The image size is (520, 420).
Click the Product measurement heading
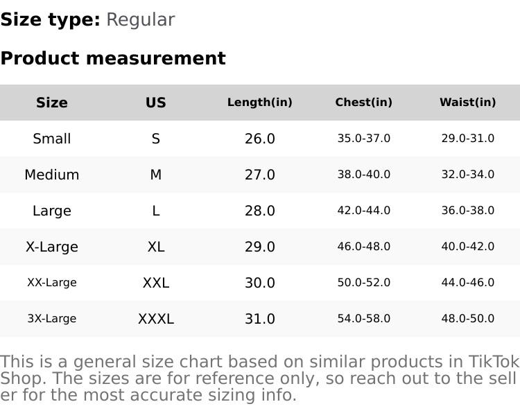coord(113,58)
